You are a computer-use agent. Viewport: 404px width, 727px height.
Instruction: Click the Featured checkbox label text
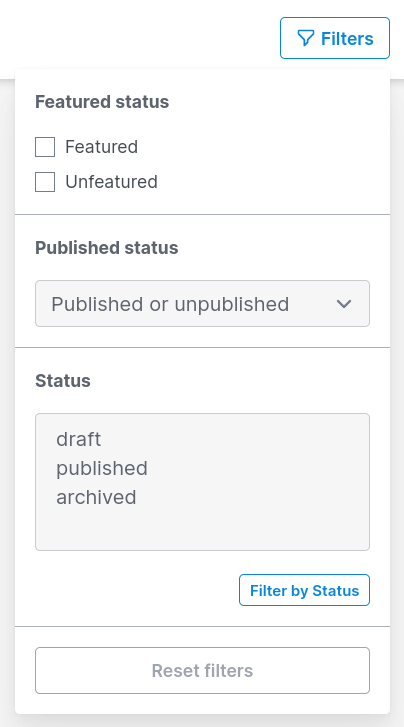102,147
